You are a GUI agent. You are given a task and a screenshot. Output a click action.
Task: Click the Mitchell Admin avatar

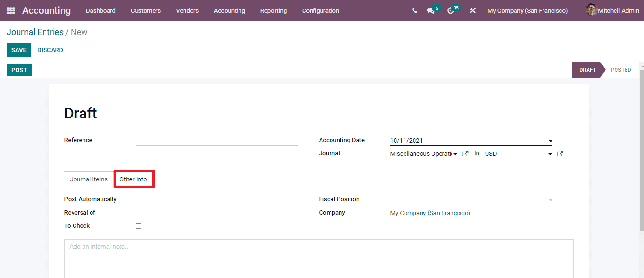point(591,10)
